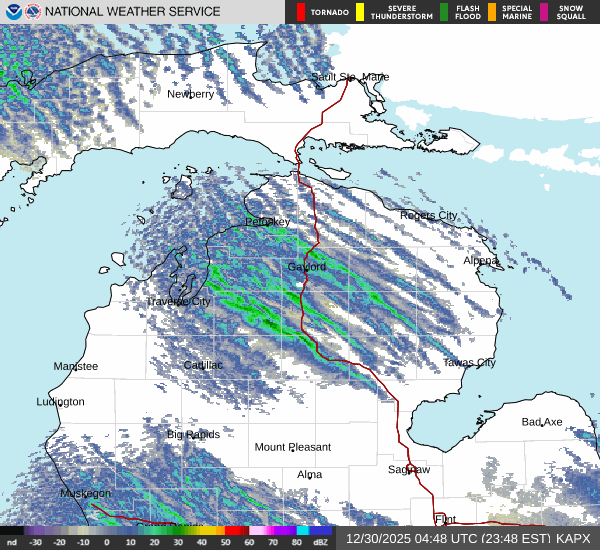Image resolution: width=600 pixels, height=550 pixels.
Task: Click the National Weather Service title text
Action: coord(131,12)
